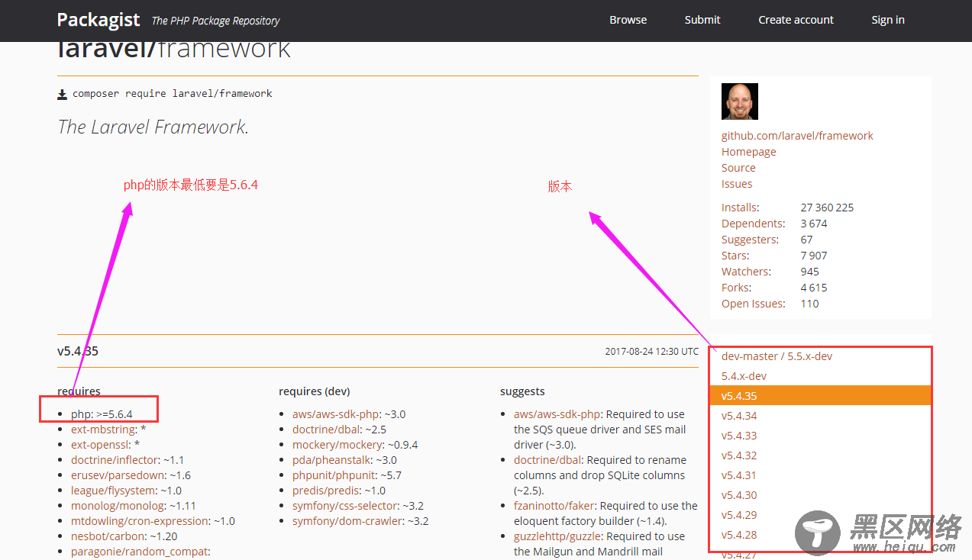Go to Packagist home logo
972x560 pixels.
[98, 20]
